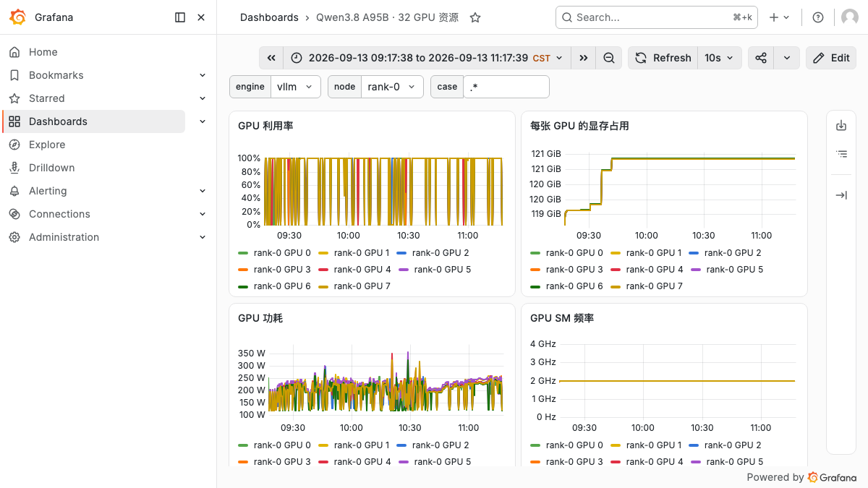This screenshot has width=868, height=488.
Task: Click the 每张 GPU 的显存占用 panel title
Action: pyautogui.click(x=579, y=126)
